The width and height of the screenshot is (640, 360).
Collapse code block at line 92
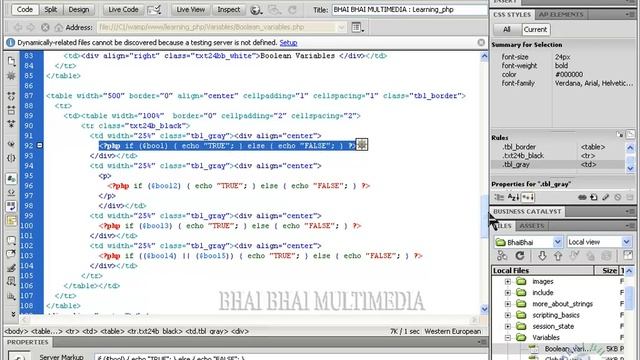[40, 145]
